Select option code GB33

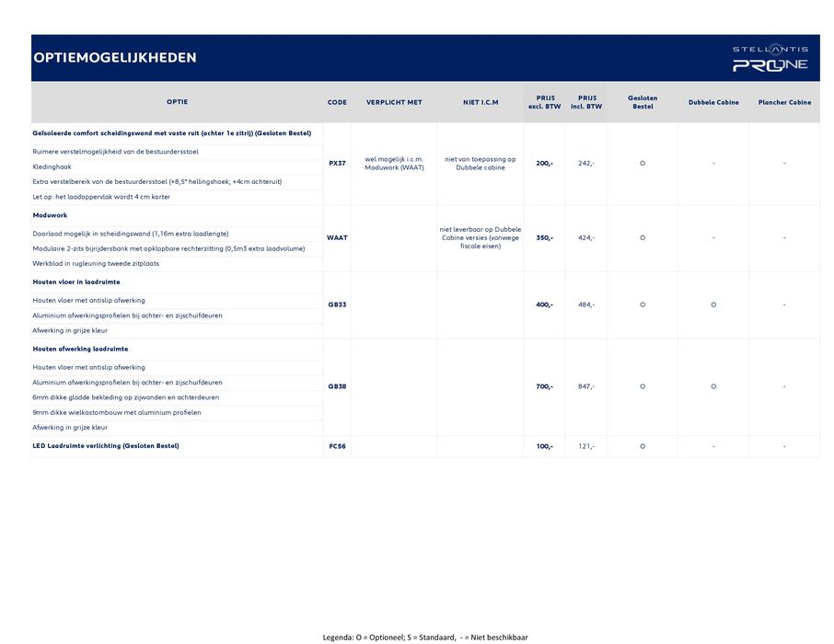point(337,305)
